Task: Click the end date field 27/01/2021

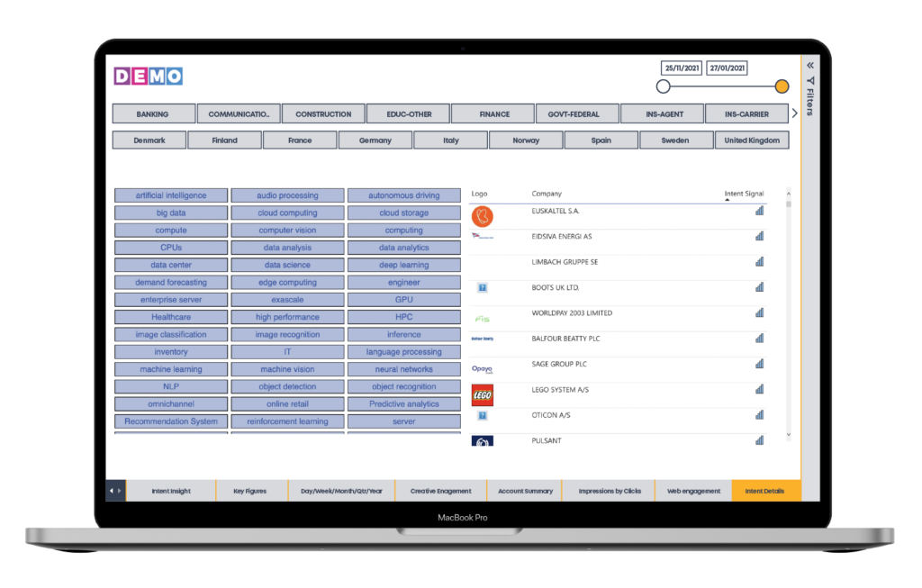Action: [728, 68]
